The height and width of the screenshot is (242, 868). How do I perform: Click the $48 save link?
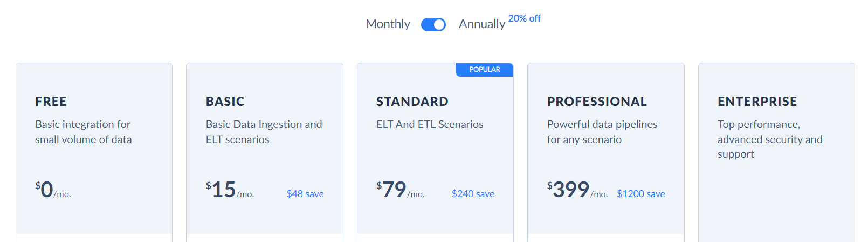[x=305, y=194]
